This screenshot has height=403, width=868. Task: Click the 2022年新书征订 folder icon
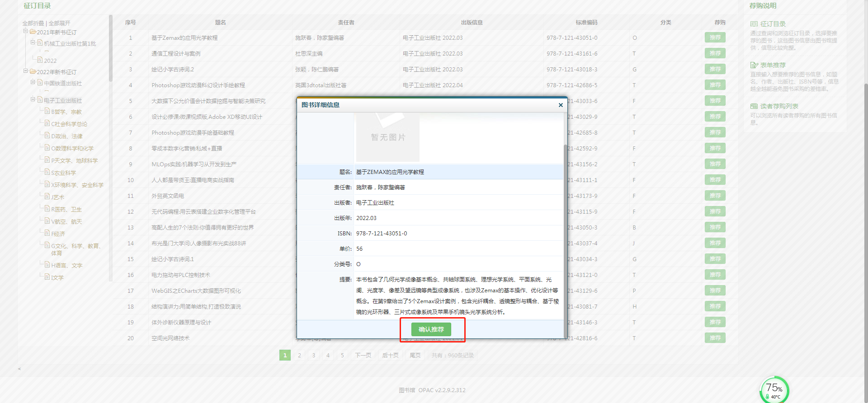click(x=33, y=71)
